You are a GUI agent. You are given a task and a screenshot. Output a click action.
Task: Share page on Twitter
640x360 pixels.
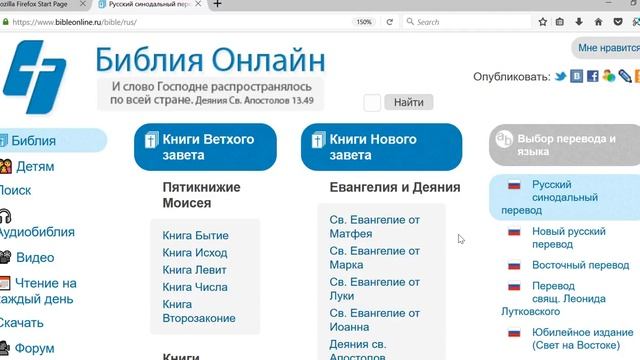(x=560, y=76)
